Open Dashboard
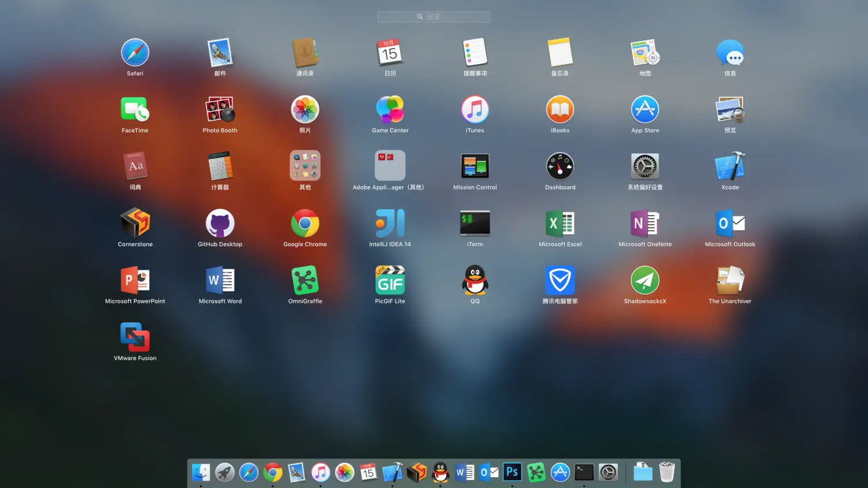The height and width of the screenshot is (488, 868). (x=560, y=167)
